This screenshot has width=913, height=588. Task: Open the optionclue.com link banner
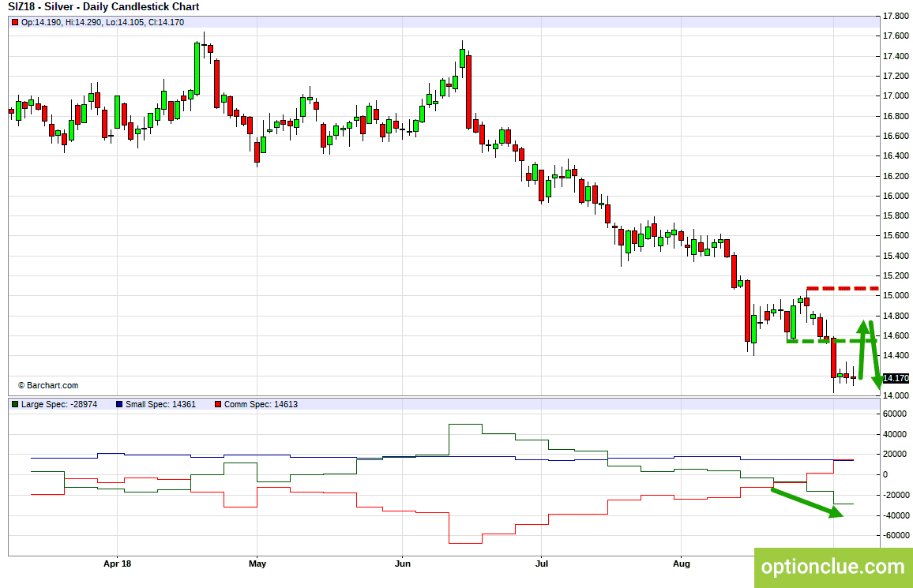pyautogui.click(x=833, y=567)
